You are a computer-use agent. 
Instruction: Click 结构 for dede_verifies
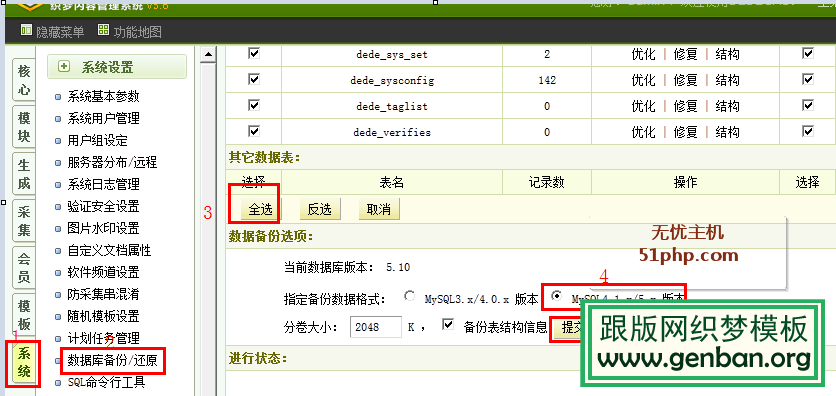click(727, 132)
